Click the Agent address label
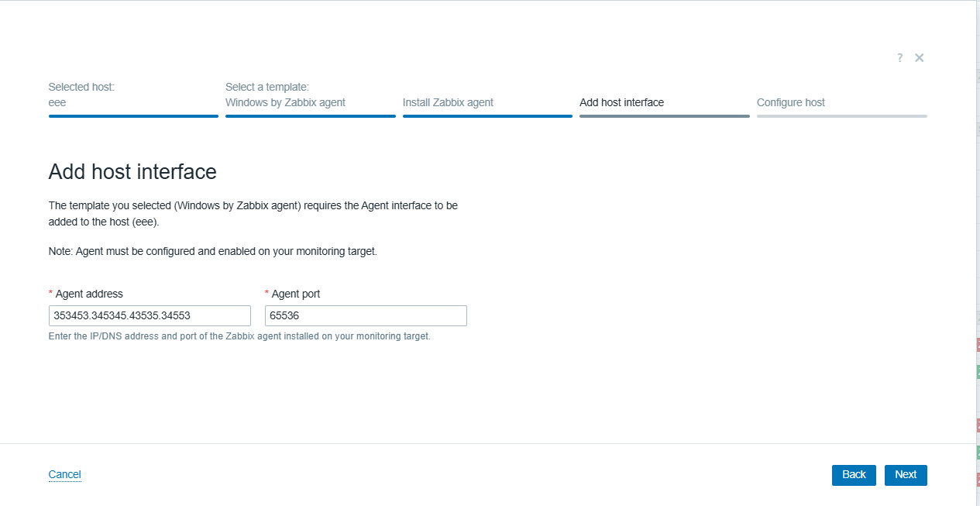 pos(89,294)
